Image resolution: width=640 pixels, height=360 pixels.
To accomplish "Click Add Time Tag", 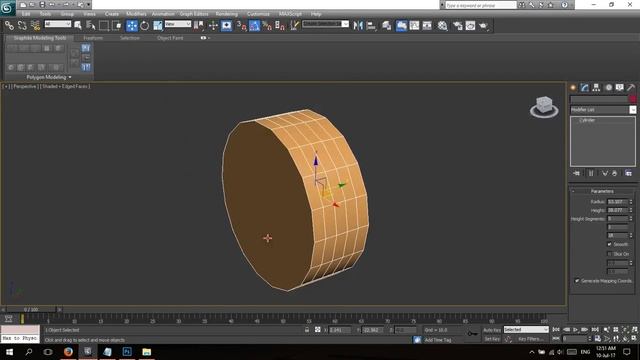I will pyautogui.click(x=438, y=340).
